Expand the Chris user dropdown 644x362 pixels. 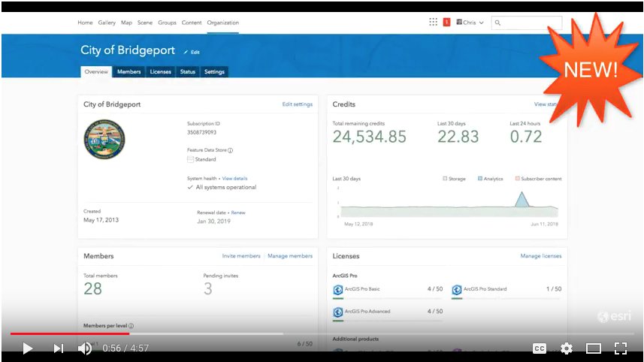(x=470, y=23)
